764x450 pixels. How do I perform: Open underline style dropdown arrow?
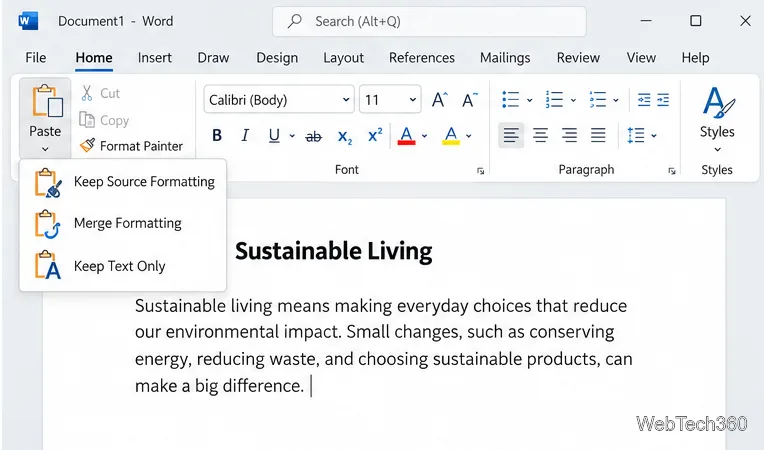pyautogui.click(x=292, y=136)
